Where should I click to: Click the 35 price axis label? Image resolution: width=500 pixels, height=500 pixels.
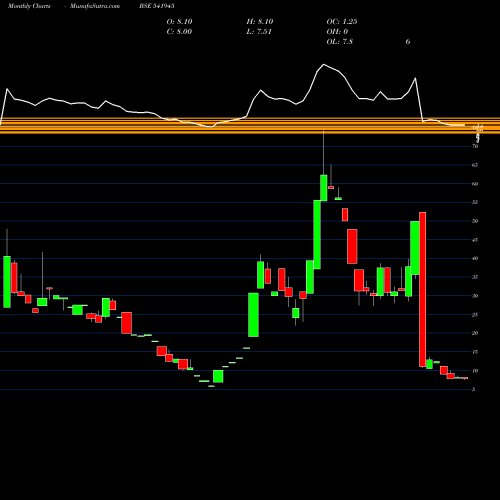coord(475,277)
